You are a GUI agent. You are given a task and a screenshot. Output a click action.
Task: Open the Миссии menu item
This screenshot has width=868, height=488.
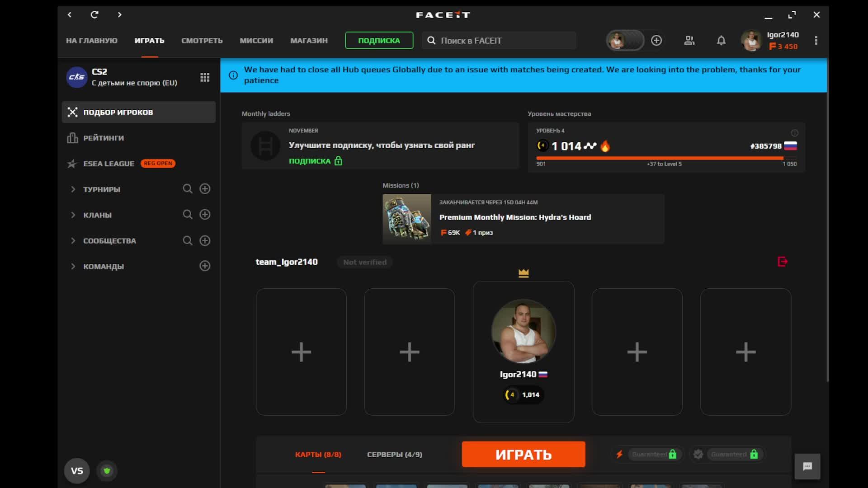pyautogui.click(x=256, y=41)
